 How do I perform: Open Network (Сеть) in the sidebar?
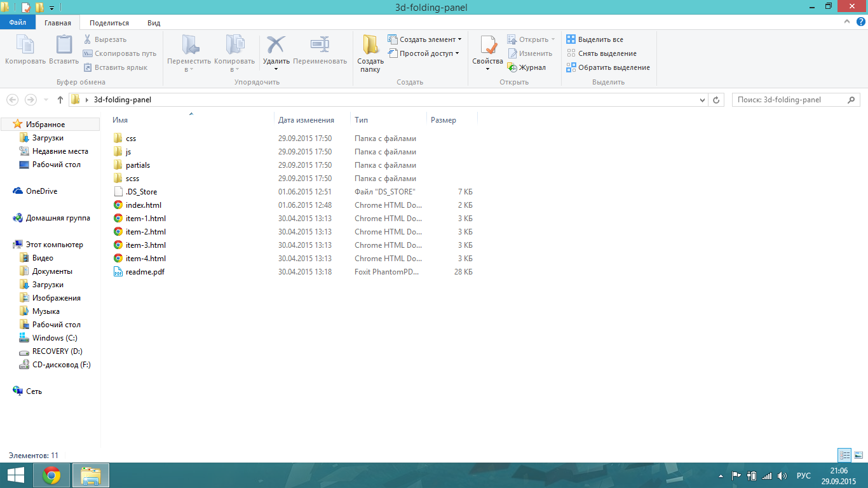pos(34,391)
